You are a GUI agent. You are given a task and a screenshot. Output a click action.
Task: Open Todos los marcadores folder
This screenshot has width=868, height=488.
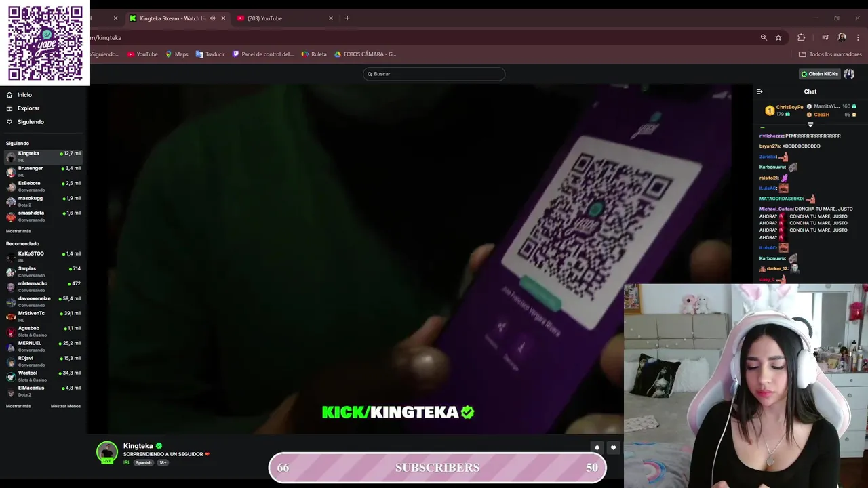pyautogui.click(x=830, y=54)
